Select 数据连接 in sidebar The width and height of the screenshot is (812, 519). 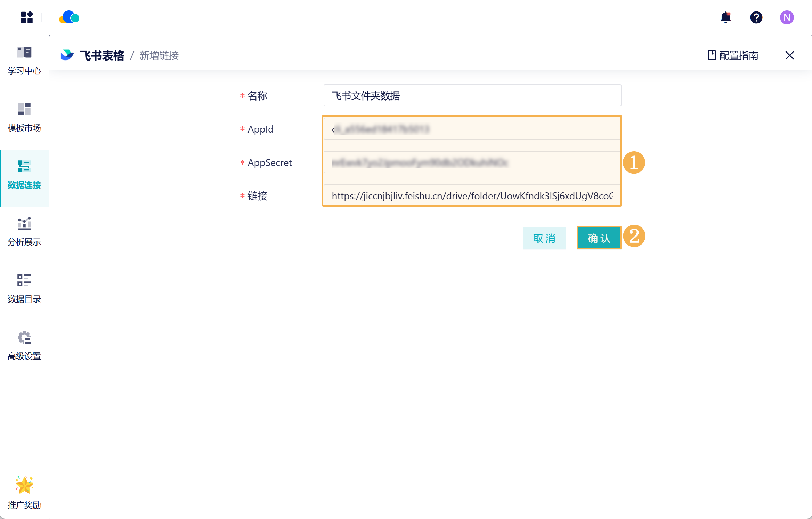point(24,175)
